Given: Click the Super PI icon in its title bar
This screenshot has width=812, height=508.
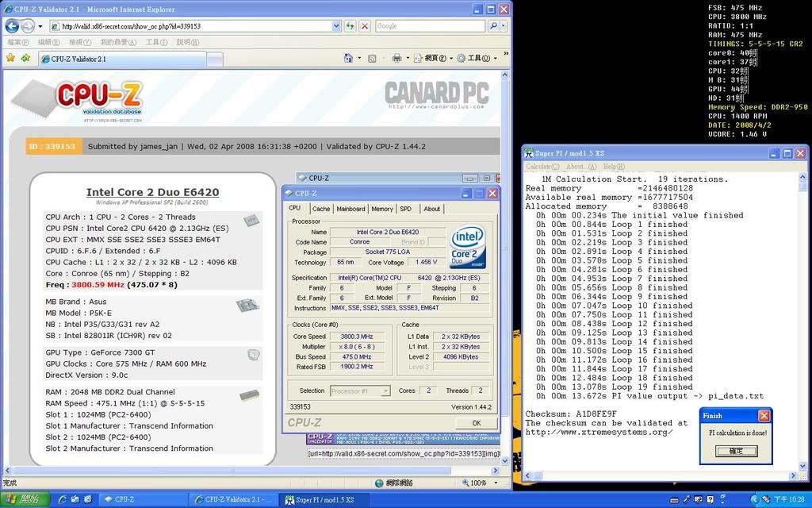Looking at the screenshot, I should pos(529,153).
